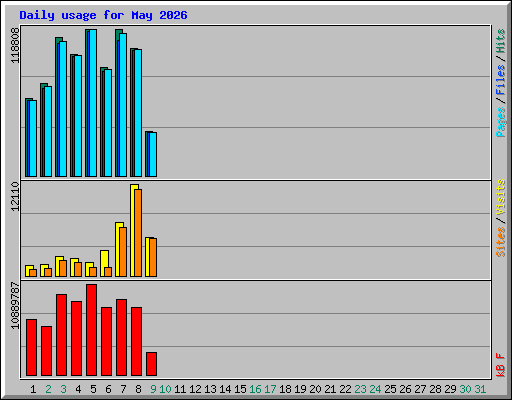Click the red KB bar for day 4
Image resolution: width=512 pixels, height=400 pixels.
tap(76, 339)
